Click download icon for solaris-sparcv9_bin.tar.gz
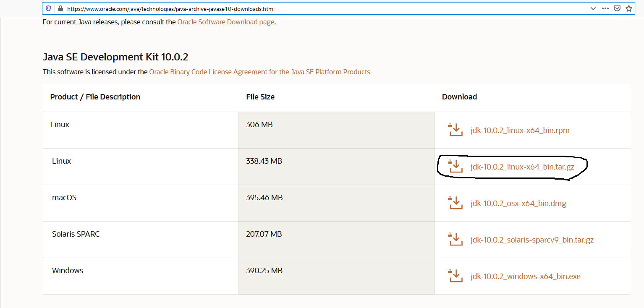Viewport: 644px width, 308px height. tap(456, 240)
